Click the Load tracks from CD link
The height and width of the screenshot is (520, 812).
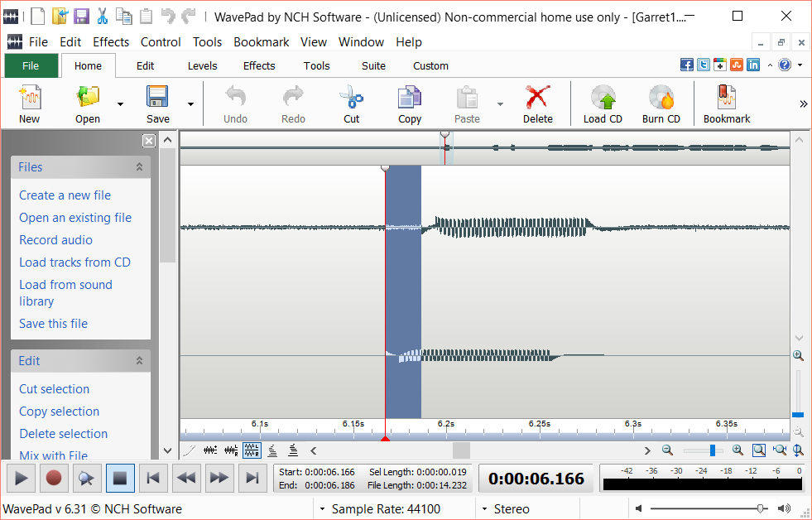point(74,262)
